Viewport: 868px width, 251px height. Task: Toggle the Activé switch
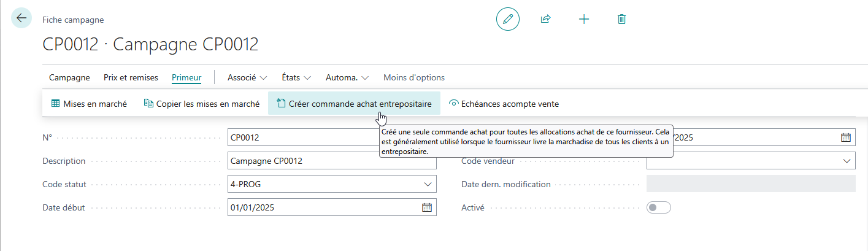click(659, 207)
